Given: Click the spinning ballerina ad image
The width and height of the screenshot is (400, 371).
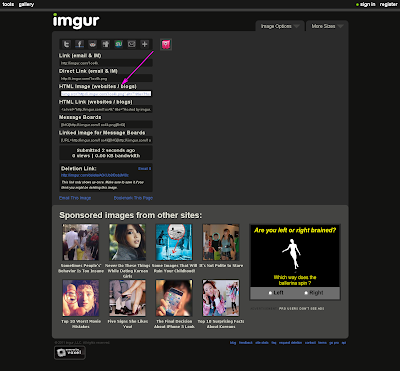Looking at the screenshot, I should tap(295, 255).
